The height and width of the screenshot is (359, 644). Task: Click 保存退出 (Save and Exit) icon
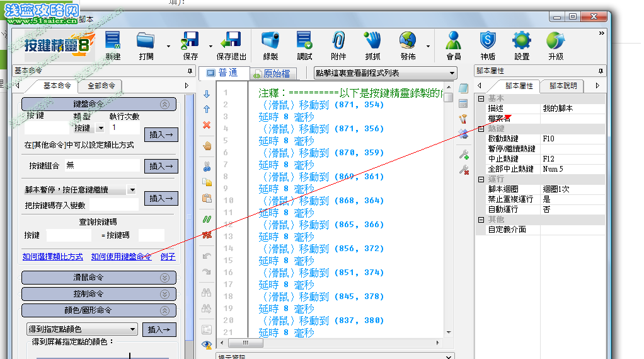click(231, 45)
